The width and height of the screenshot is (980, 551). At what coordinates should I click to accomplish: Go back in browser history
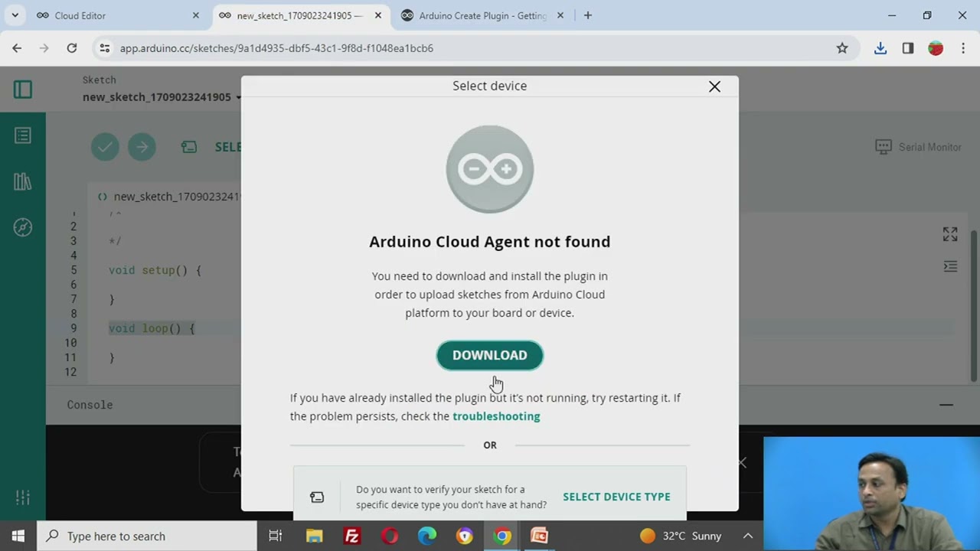17,48
